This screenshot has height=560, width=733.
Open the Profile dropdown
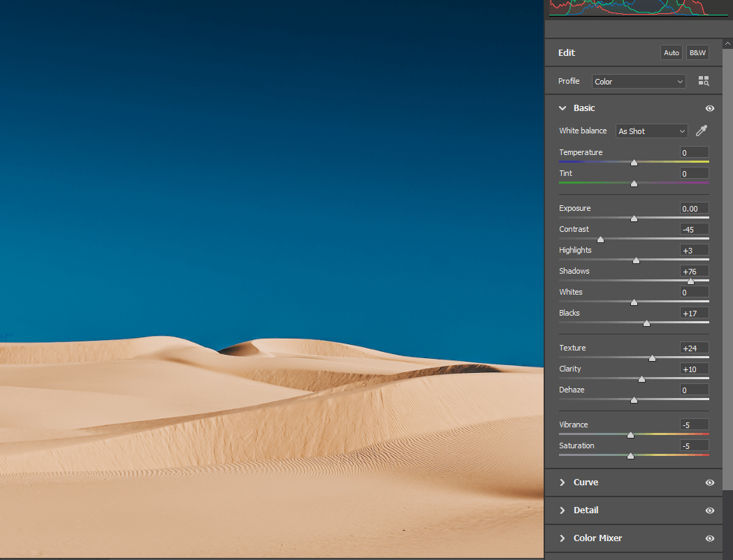[x=637, y=81]
